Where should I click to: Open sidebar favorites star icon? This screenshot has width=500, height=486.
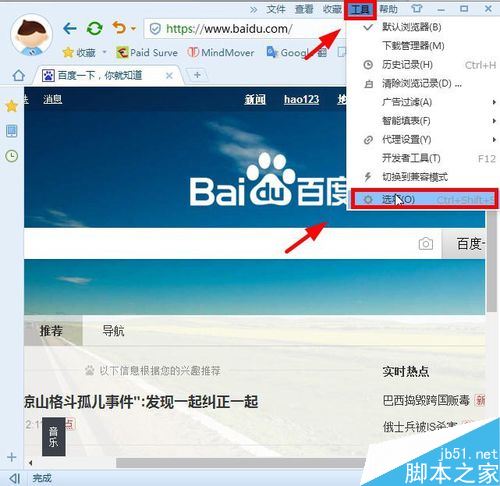tap(12, 106)
